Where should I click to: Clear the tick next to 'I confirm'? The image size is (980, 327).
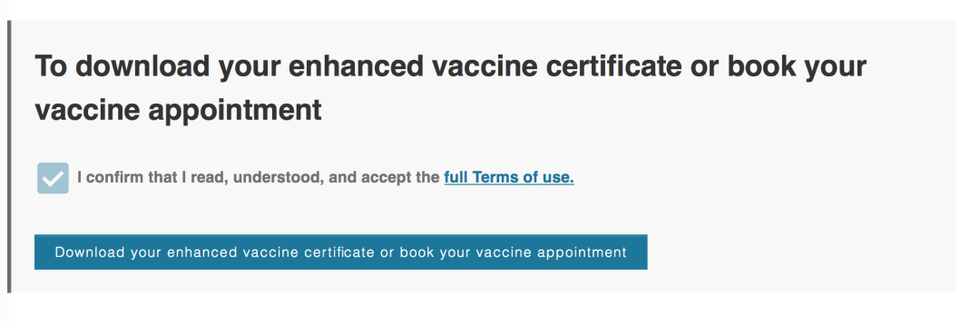pyautogui.click(x=53, y=178)
